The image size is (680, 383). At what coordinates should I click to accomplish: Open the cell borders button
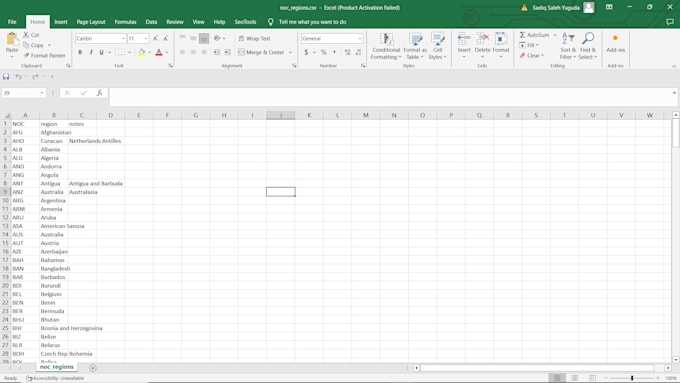[x=122, y=52]
